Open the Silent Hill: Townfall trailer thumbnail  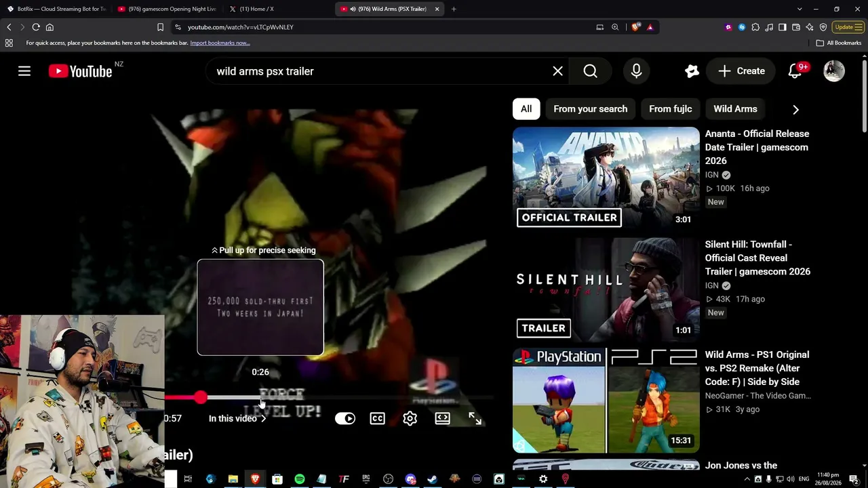(606, 289)
